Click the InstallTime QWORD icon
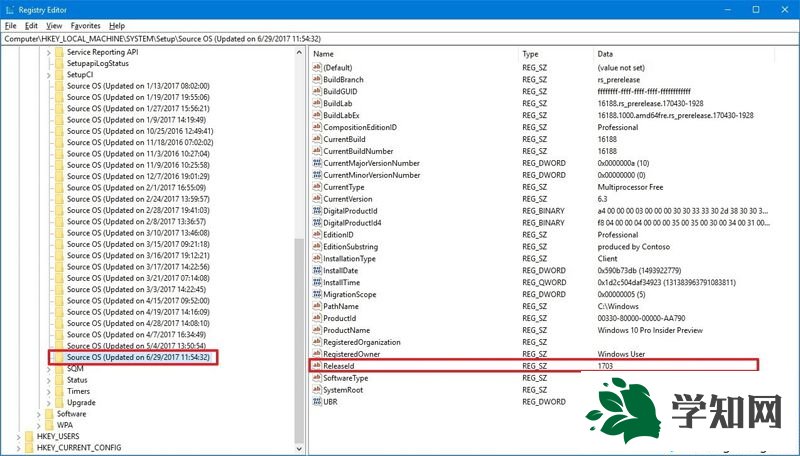Viewport: 800px width, 456px height. pos(317,282)
